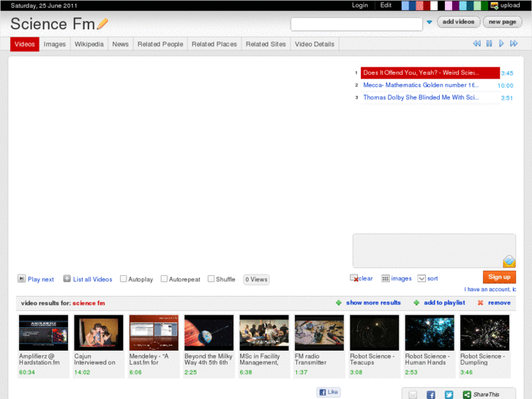Click the pencil edit icon beside Science Fm

[102, 23]
